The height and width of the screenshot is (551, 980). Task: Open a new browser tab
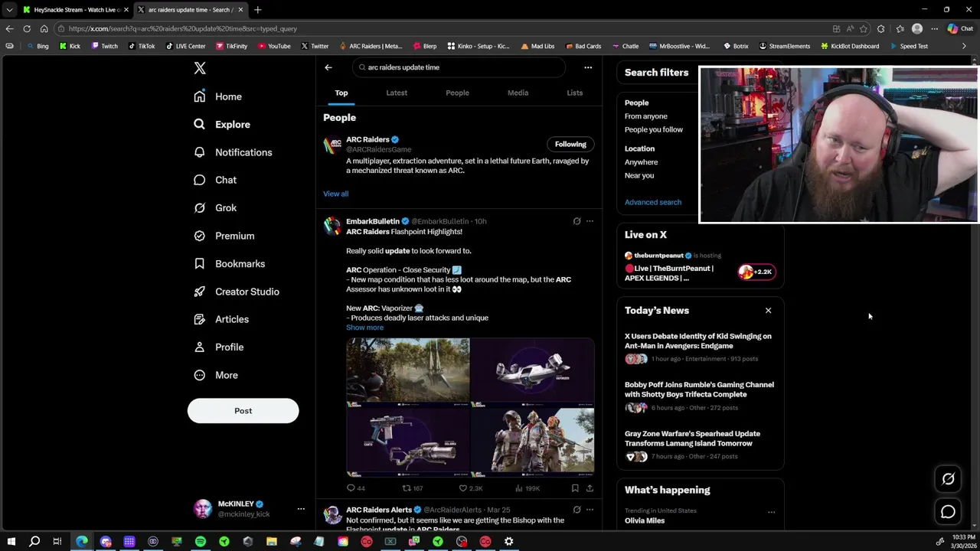coord(257,10)
